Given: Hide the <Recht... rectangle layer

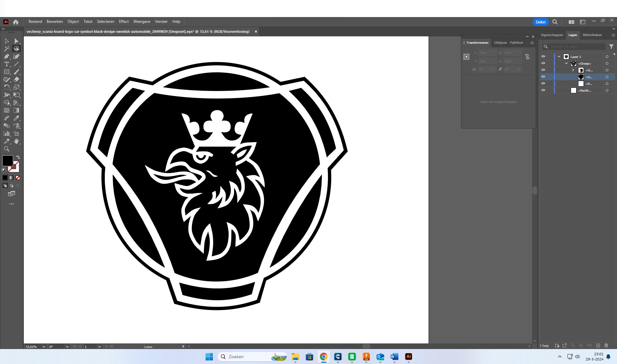Looking at the screenshot, I should (x=543, y=90).
